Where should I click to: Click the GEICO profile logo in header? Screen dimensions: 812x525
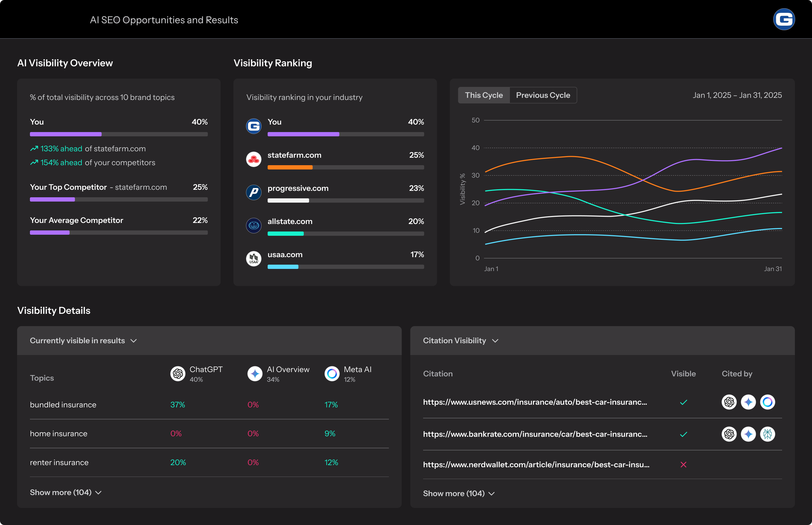click(x=784, y=20)
